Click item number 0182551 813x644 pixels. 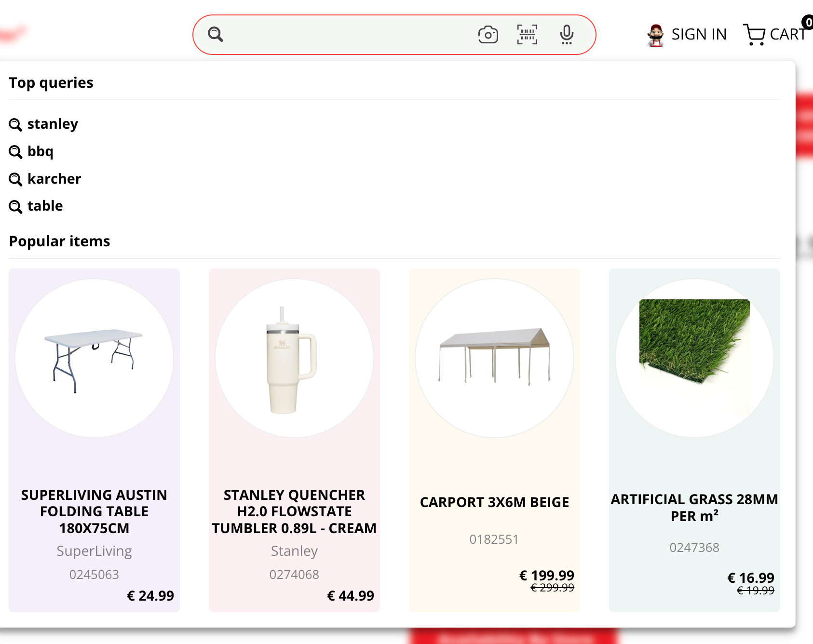click(494, 539)
